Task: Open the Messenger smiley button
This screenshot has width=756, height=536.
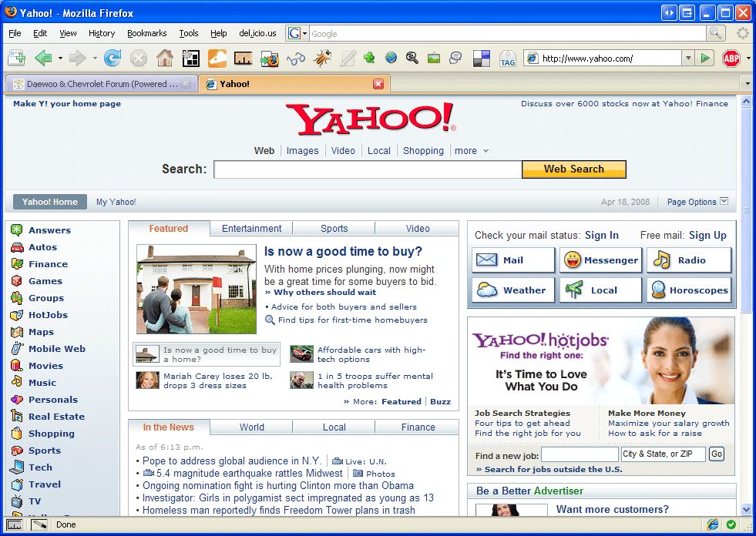Action: pos(601,260)
